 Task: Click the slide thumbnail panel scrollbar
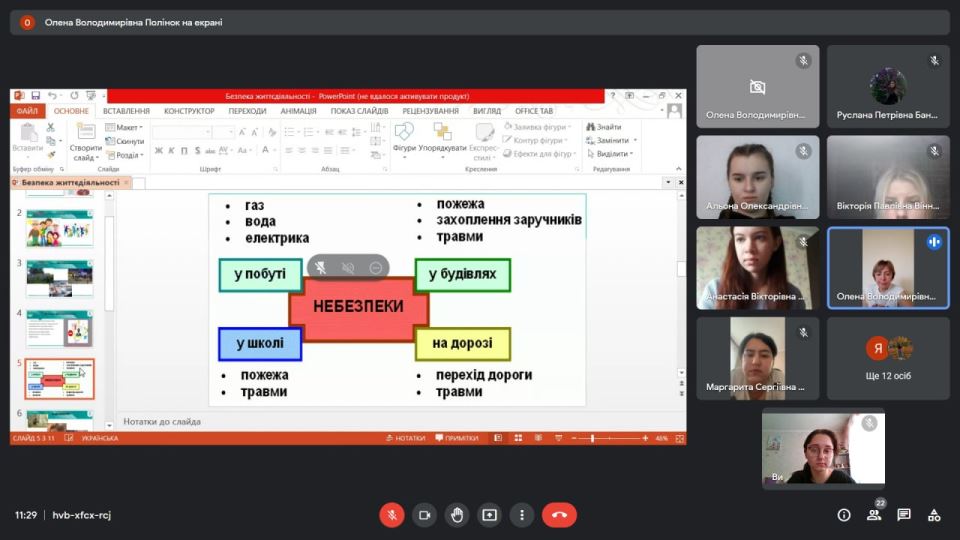click(x=109, y=309)
